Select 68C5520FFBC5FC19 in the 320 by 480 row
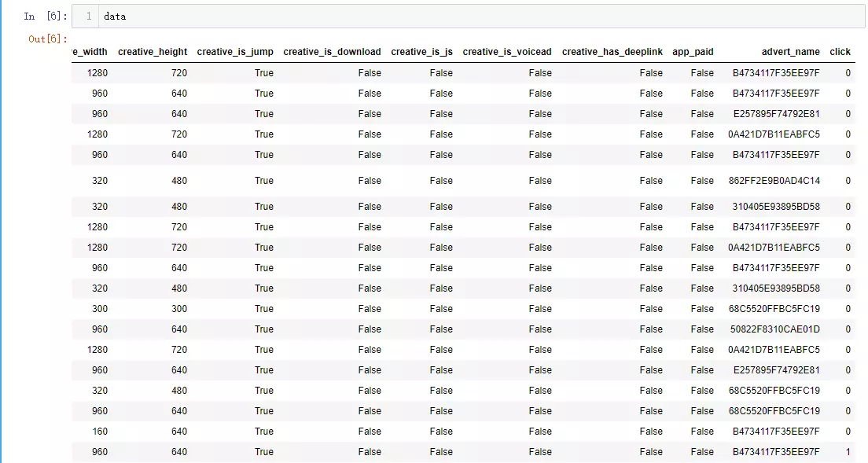The width and height of the screenshot is (868, 463). coord(774,391)
